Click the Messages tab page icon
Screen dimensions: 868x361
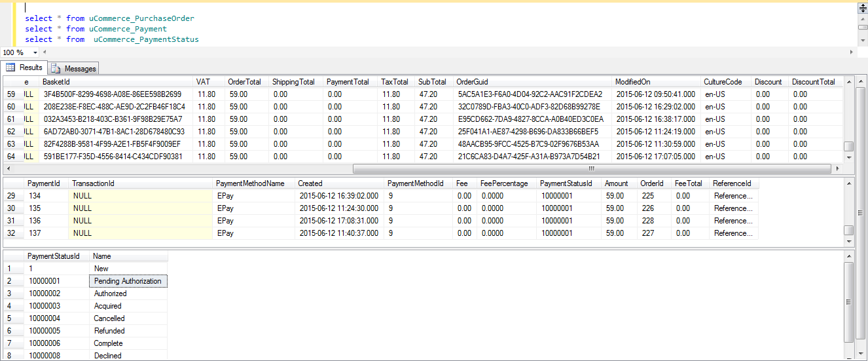[56, 68]
